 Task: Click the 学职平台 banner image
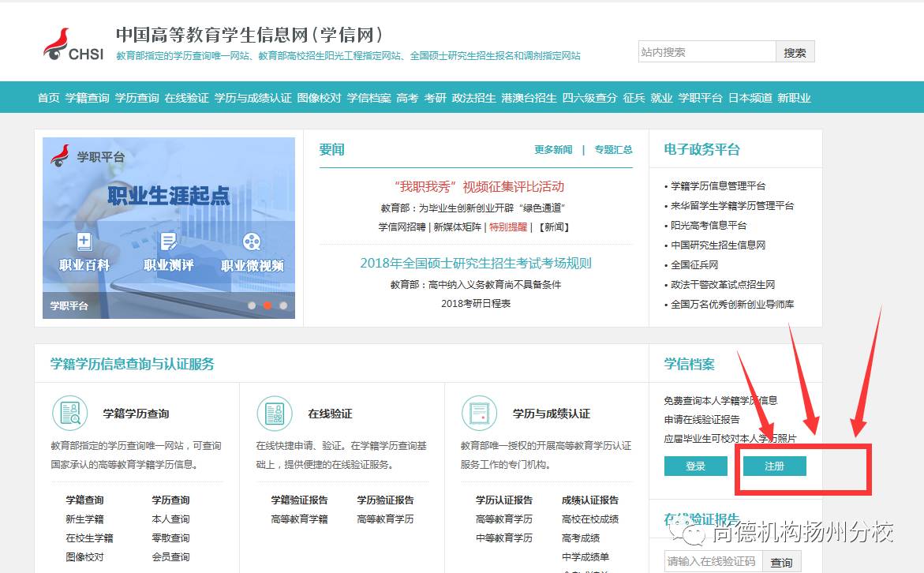tap(169, 228)
